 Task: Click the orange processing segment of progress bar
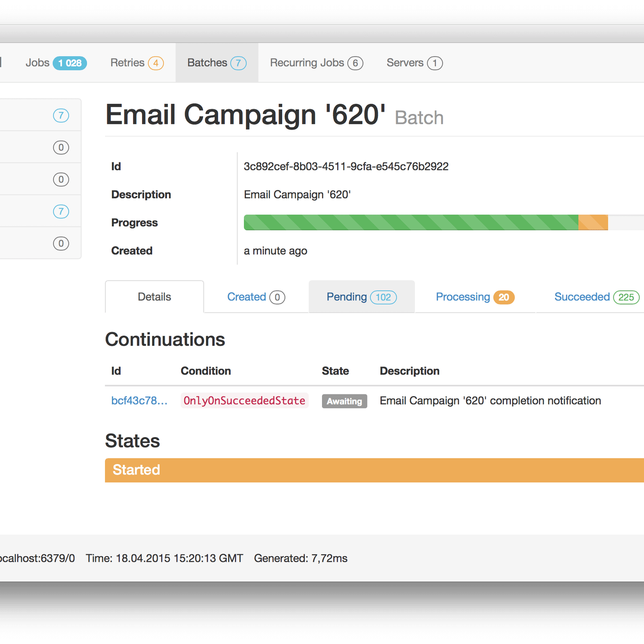(x=593, y=223)
